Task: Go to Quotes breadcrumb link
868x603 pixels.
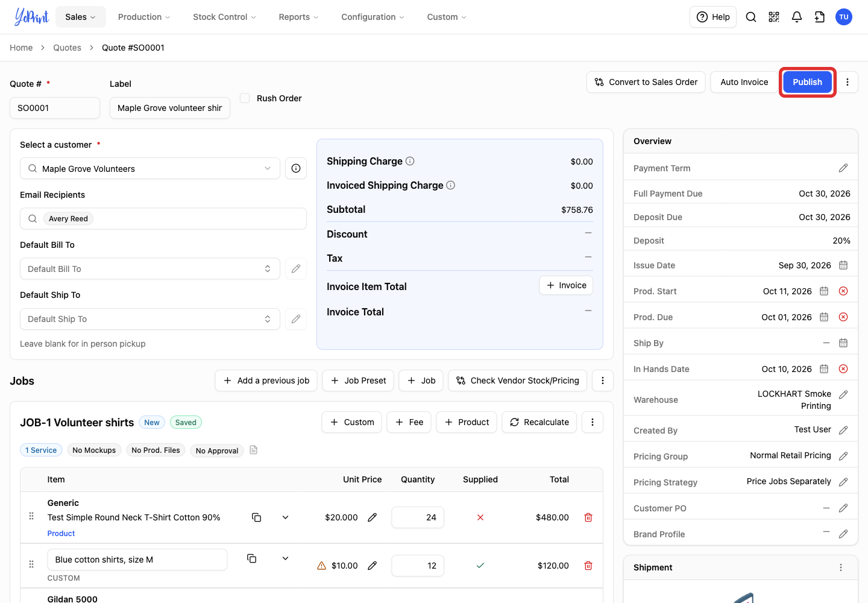Action: click(67, 48)
